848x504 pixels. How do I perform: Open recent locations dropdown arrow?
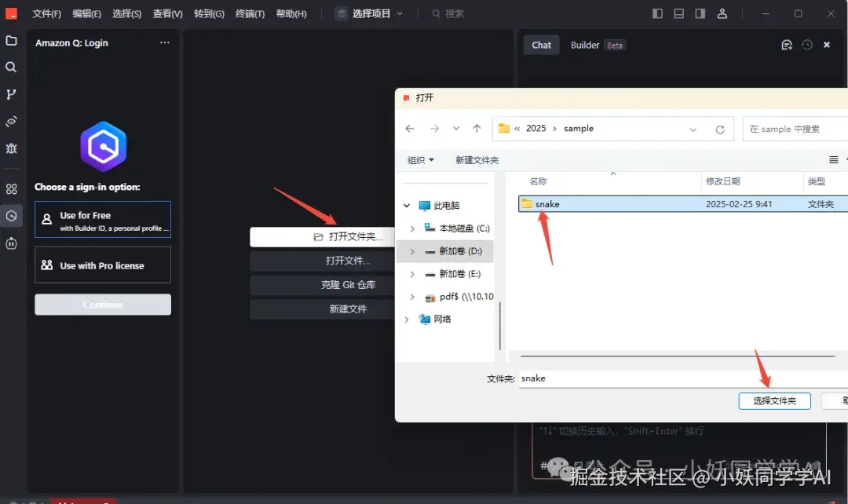[x=456, y=129]
